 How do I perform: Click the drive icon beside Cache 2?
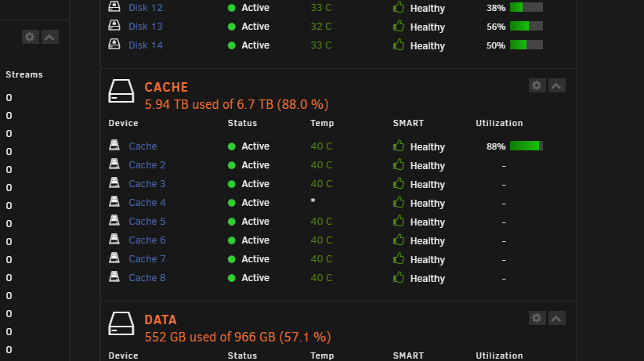[114, 164]
